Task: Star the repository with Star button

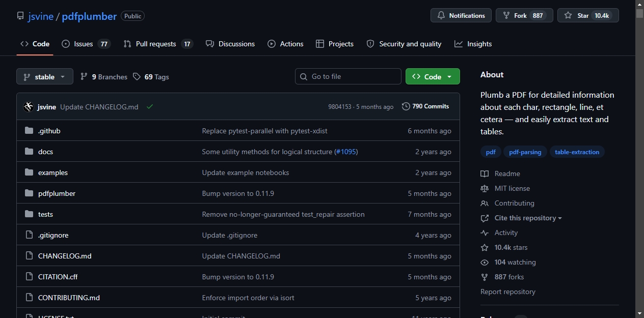Action: pos(588,15)
